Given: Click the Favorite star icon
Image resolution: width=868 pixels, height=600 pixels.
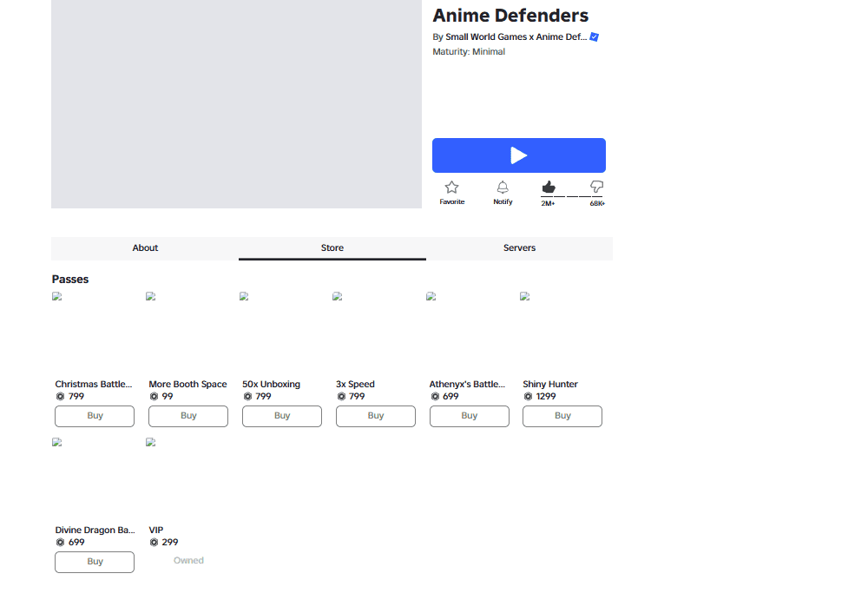Looking at the screenshot, I should pyautogui.click(x=451, y=188).
